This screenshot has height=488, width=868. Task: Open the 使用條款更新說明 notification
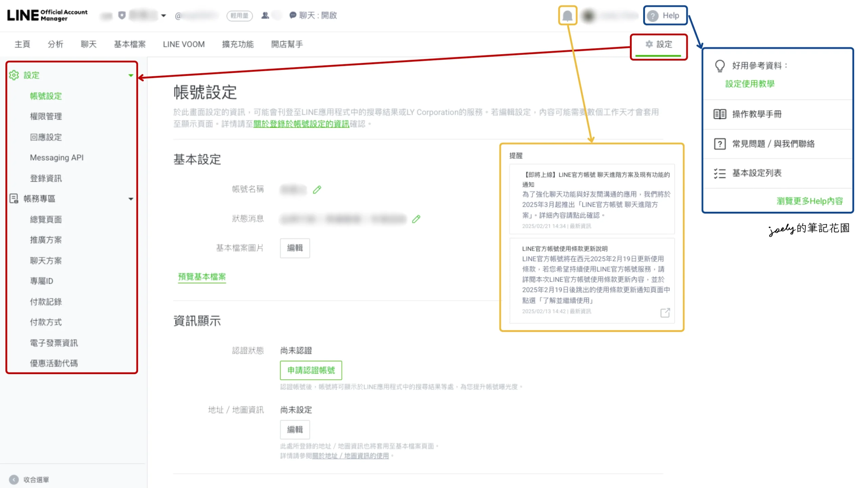coord(592,280)
